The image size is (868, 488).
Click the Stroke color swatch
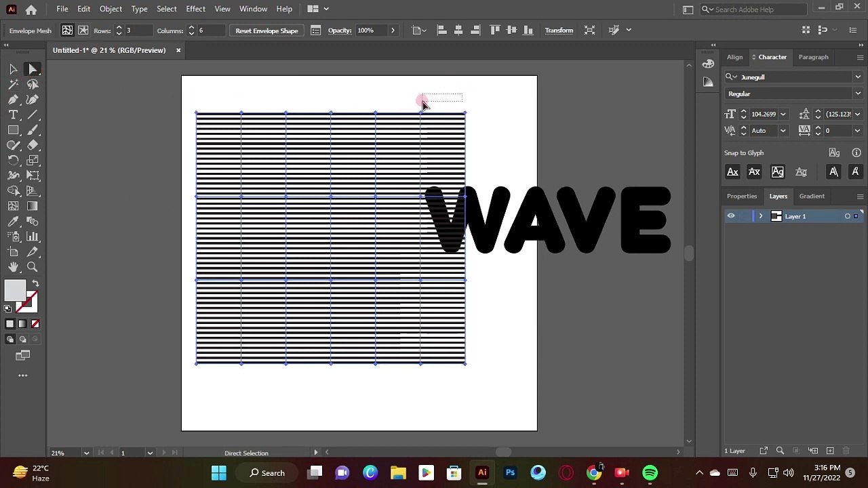coord(27,300)
